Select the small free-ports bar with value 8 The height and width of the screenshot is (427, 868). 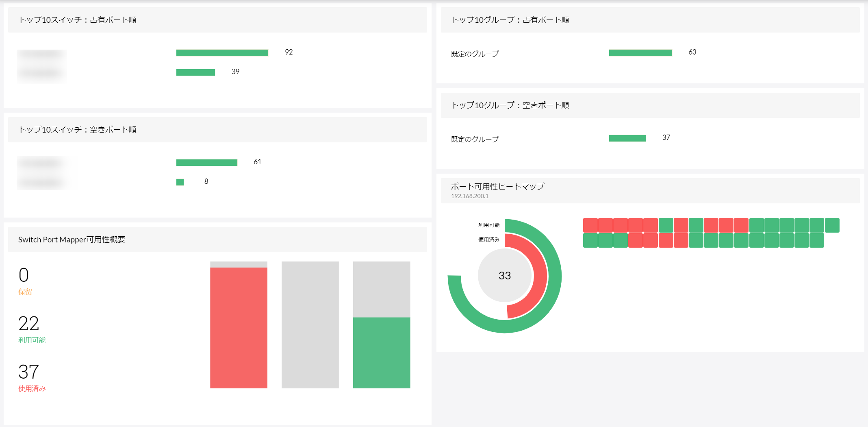pyautogui.click(x=180, y=182)
